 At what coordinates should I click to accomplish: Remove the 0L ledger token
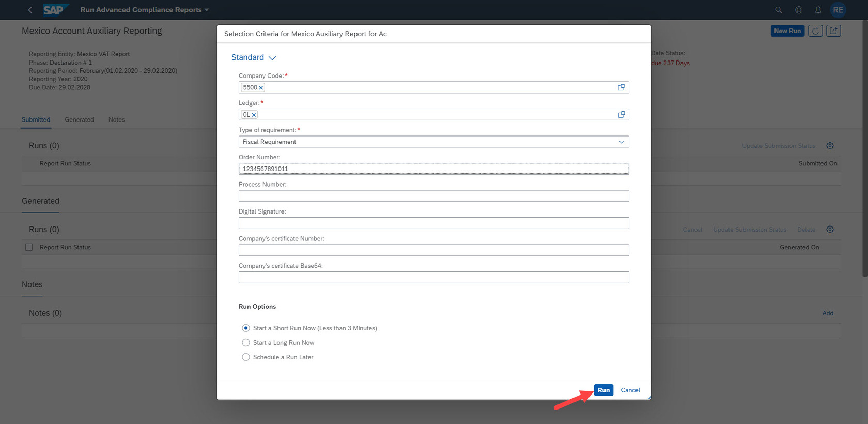pos(254,115)
